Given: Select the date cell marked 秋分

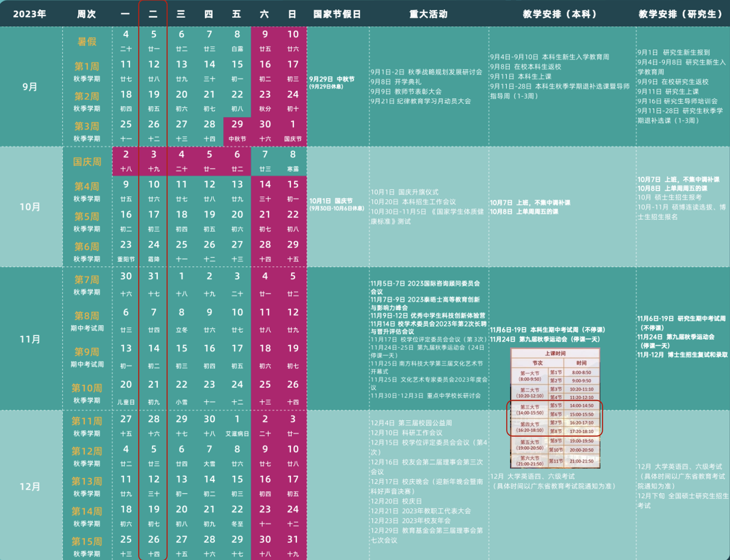Looking at the screenshot, I should pyautogui.click(x=265, y=101).
